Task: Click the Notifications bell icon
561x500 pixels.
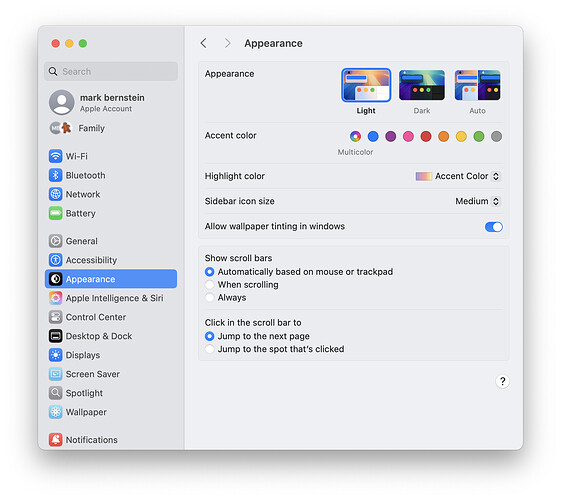Action: coord(55,440)
